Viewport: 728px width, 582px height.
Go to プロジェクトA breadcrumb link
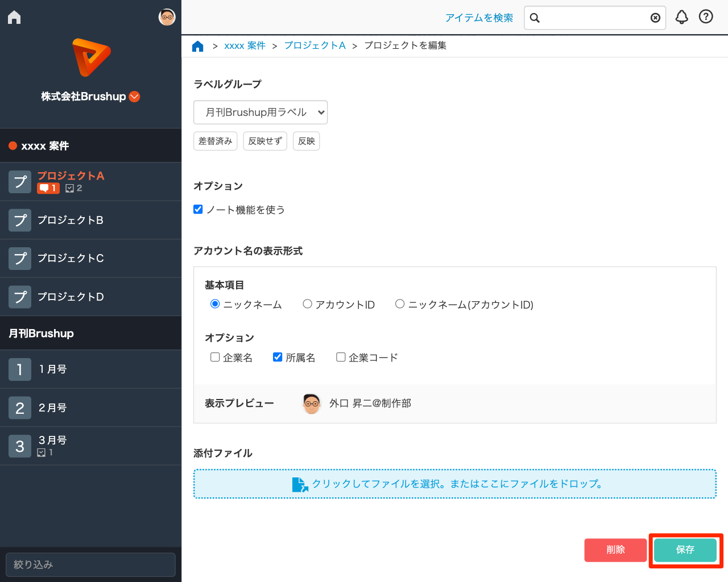click(x=315, y=45)
